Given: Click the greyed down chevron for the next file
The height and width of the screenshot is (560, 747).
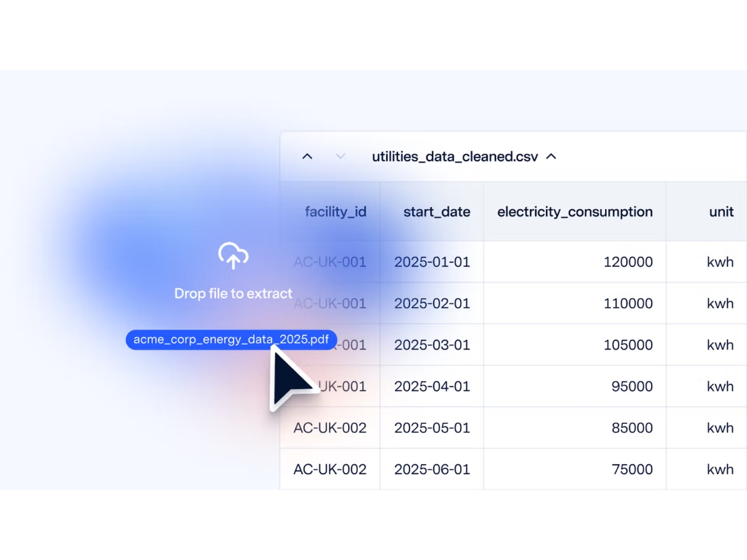Looking at the screenshot, I should 340,157.
